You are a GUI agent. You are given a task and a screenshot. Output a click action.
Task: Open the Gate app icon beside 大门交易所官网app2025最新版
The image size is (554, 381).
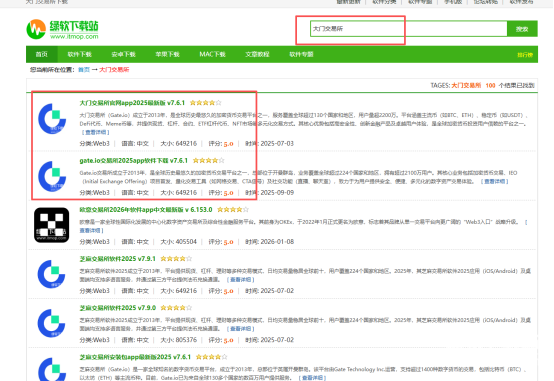(x=52, y=119)
